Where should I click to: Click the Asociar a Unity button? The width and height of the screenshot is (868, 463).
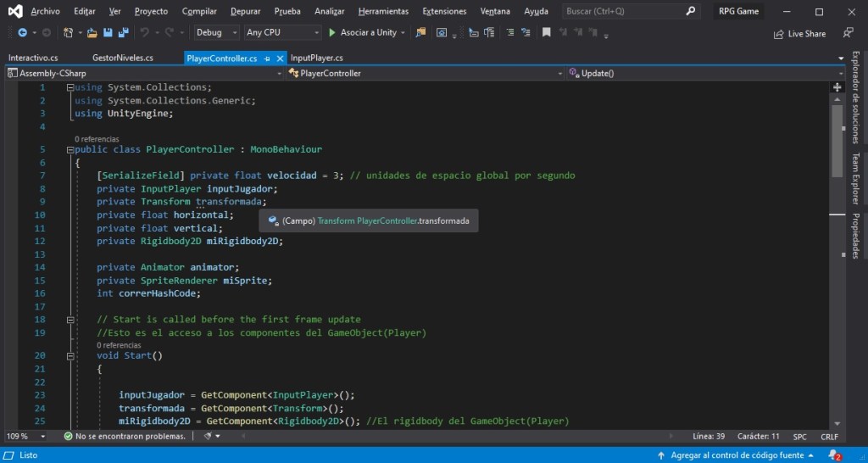point(363,33)
